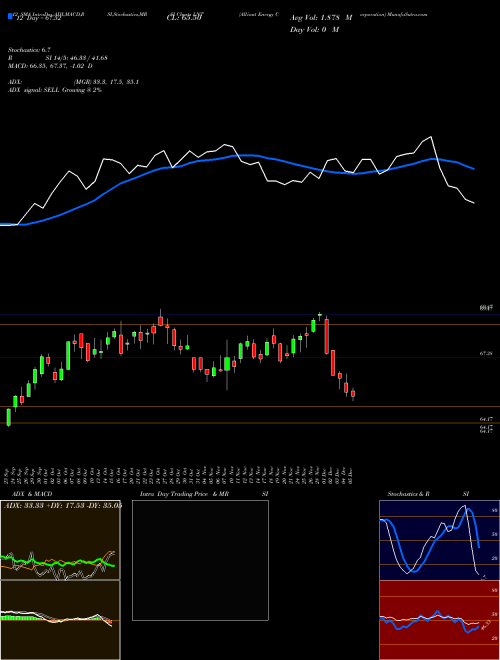Screen dimensions: 500x660
Task: Click the 'Stochastics: 6.7' readout
Action: [29, 50]
